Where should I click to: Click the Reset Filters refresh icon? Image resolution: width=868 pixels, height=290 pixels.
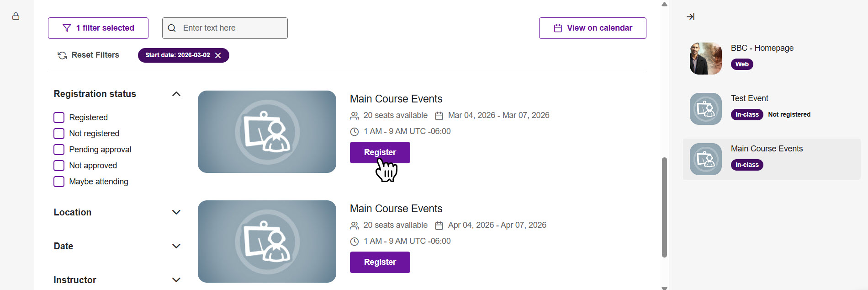click(62, 55)
